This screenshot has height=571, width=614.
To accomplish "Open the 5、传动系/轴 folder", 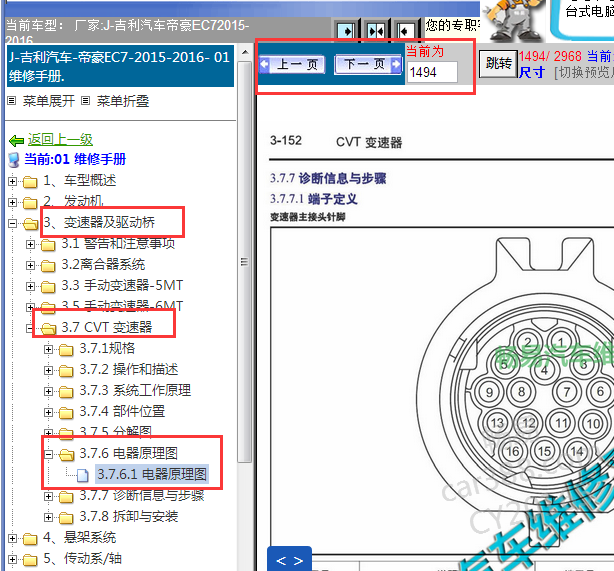I will (82, 558).
